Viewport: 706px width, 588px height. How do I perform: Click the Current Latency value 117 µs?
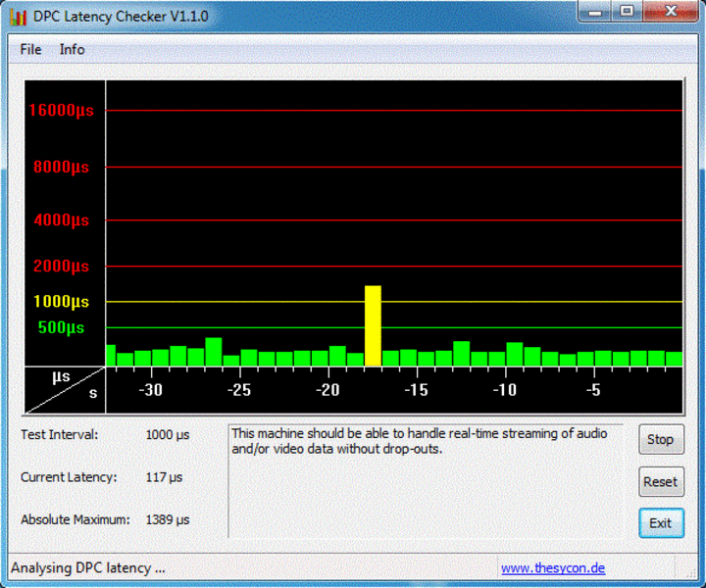click(x=164, y=477)
